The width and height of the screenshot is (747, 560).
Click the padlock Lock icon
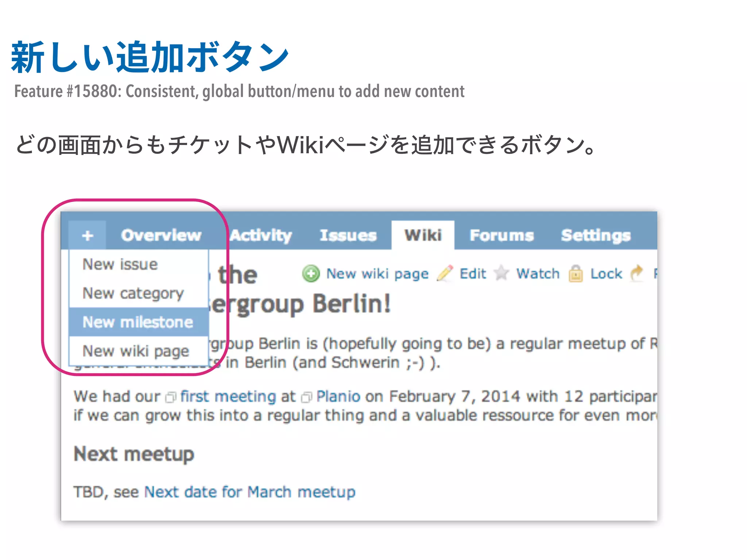click(x=576, y=273)
